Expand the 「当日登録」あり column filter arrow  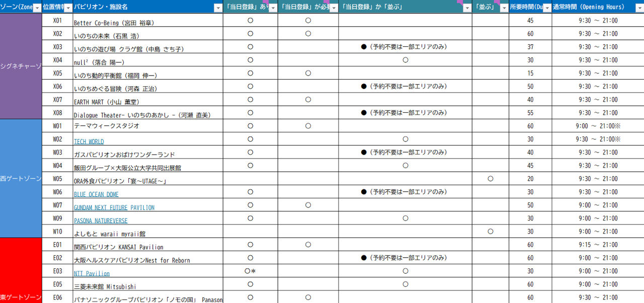pos(273,8)
